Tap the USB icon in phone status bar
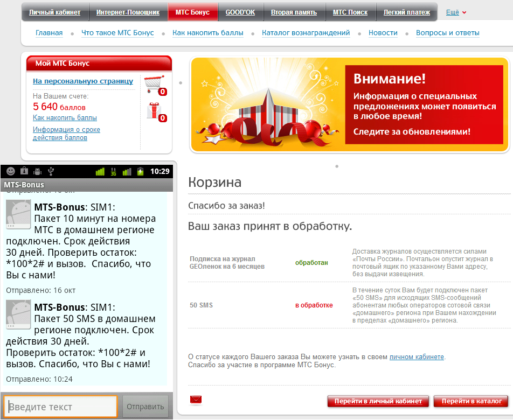Screen dimensions: 513x420 pyautogui.click(x=51, y=171)
